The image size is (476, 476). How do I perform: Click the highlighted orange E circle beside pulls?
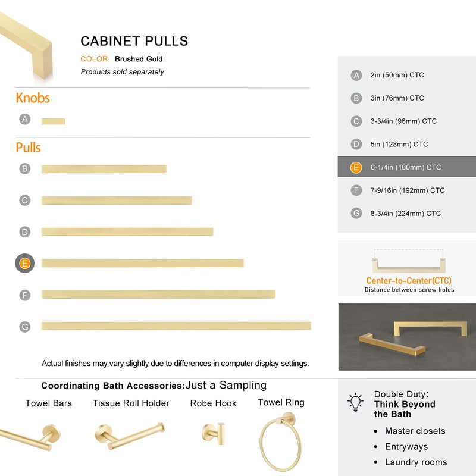coord(24,263)
